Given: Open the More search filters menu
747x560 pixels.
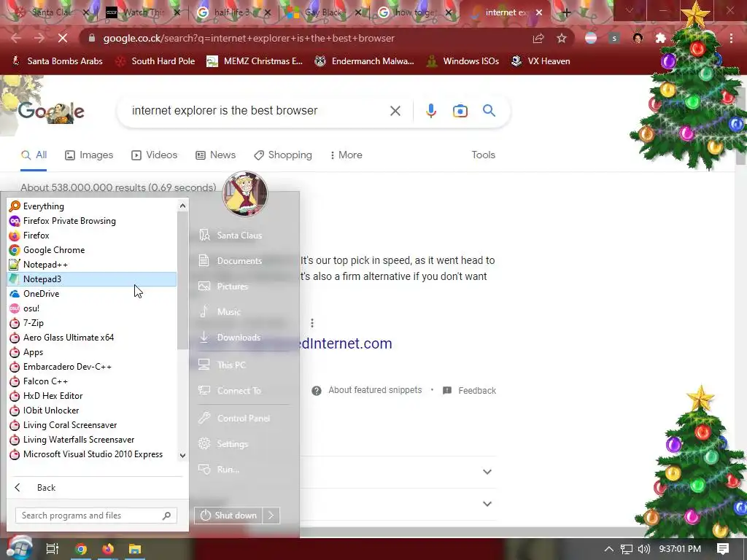Looking at the screenshot, I should pyautogui.click(x=347, y=155).
